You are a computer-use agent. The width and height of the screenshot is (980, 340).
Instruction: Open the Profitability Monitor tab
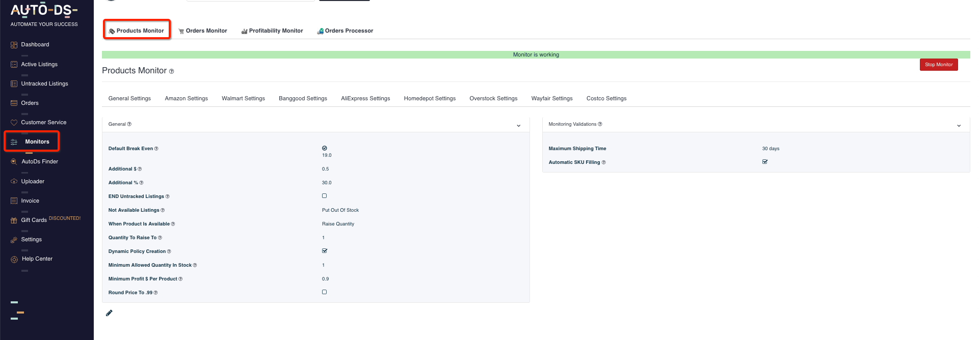[x=272, y=31]
